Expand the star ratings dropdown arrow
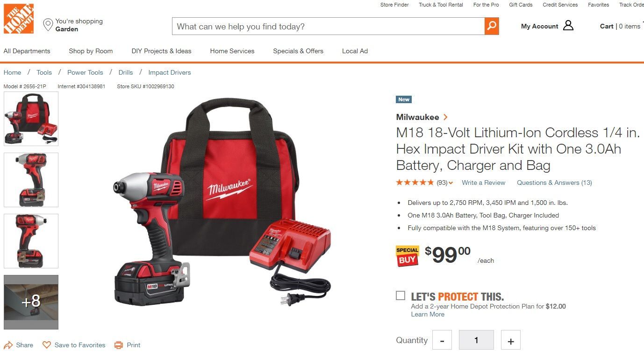The image size is (644, 358). [451, 183]
